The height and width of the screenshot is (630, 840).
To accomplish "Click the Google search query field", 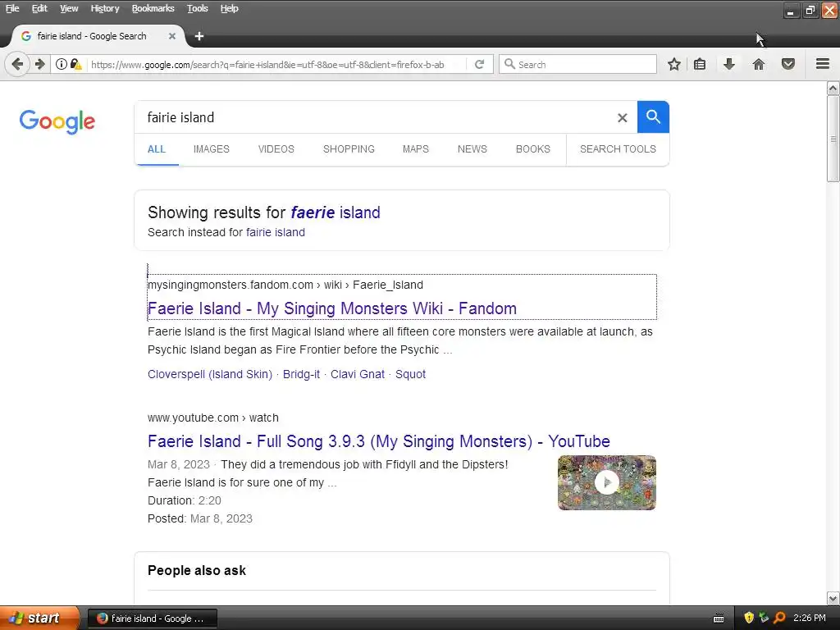I will (x=375, y=117).
